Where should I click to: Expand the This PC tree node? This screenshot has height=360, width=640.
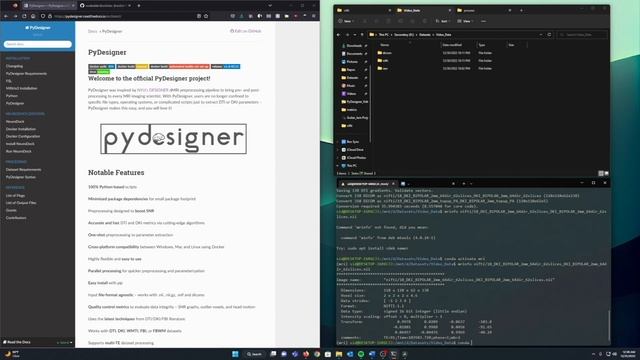[x=338, y=166]
